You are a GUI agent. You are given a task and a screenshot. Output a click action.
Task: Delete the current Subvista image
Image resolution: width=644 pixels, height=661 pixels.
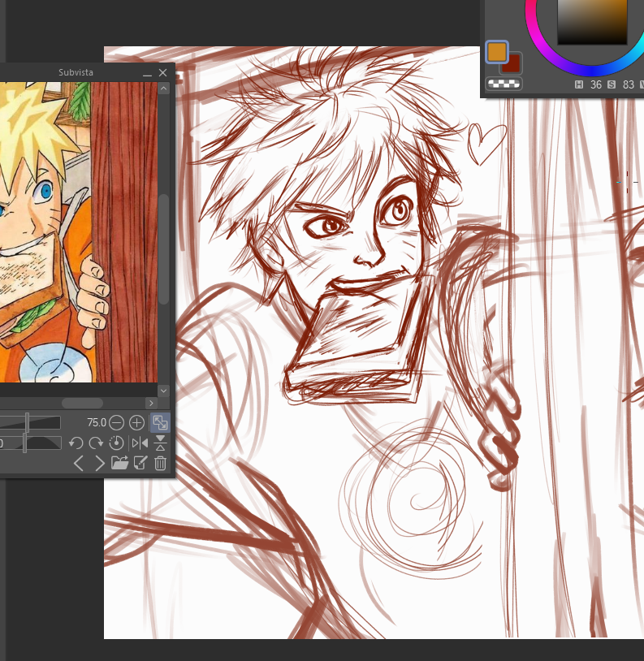(160, 464)
